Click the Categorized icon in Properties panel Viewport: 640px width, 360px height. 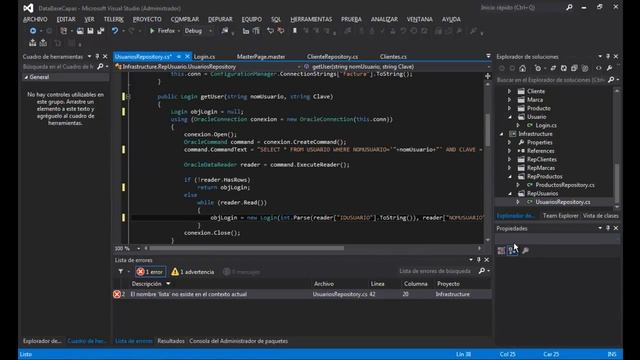(501, 250)
